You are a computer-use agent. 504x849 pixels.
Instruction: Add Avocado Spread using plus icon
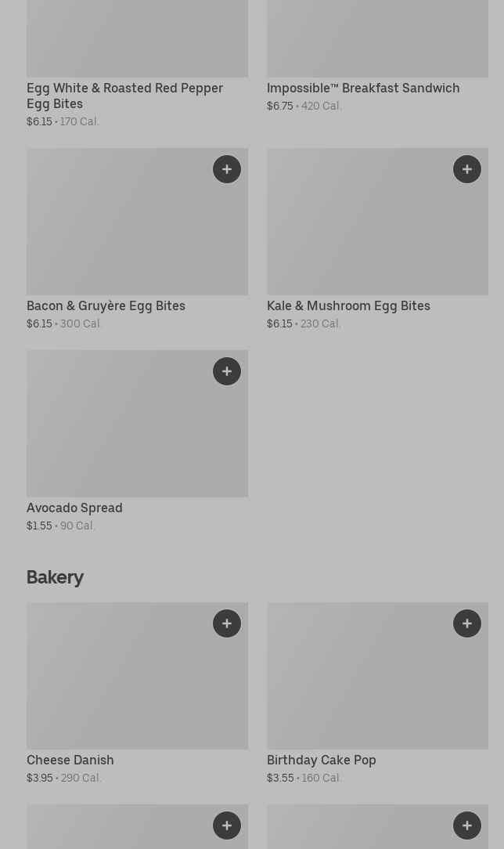(227, 371)
